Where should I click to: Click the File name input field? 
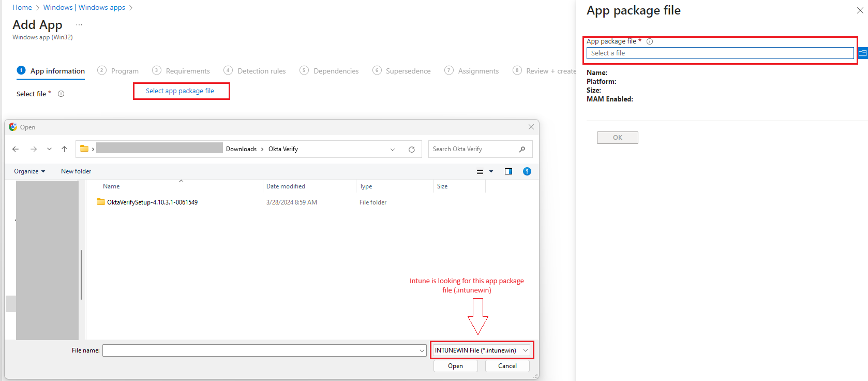click(x=260, y=350)
